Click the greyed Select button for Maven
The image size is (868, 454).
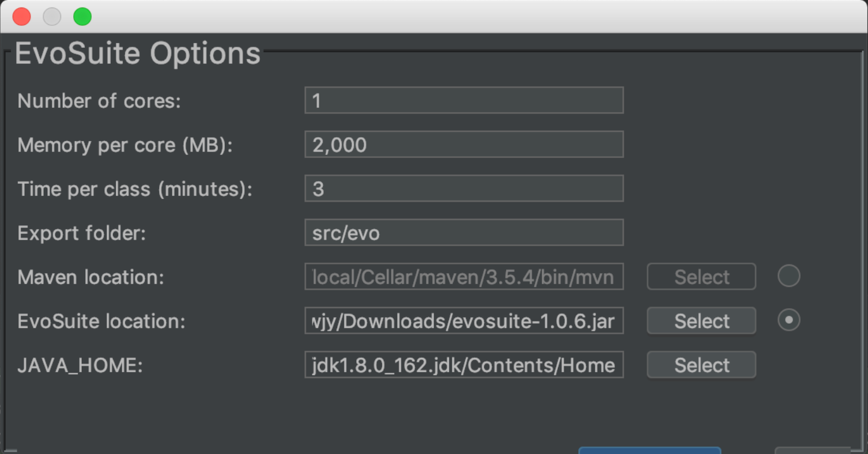click(701, 277)
